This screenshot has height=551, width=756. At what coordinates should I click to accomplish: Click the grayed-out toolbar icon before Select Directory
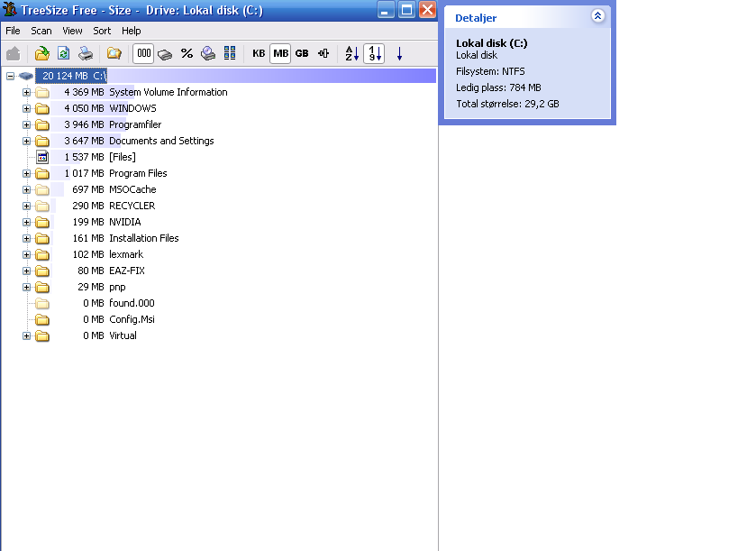click(x=14, y=53)
